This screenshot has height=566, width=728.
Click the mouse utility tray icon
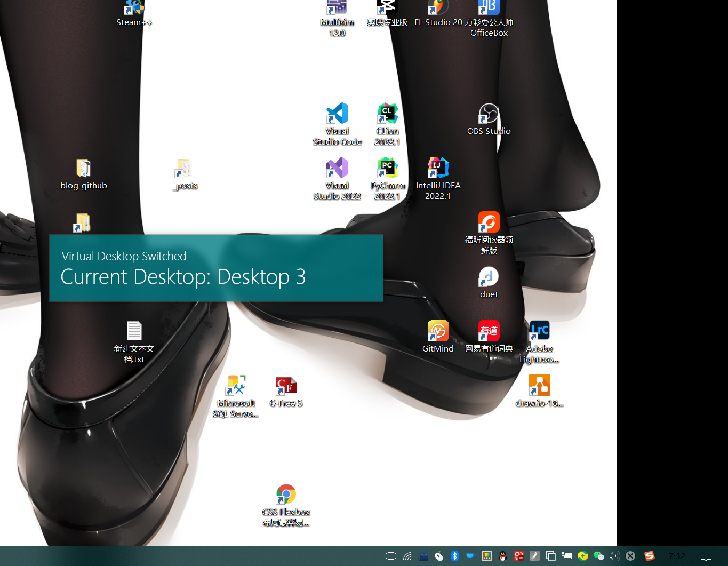pos(439,556)
